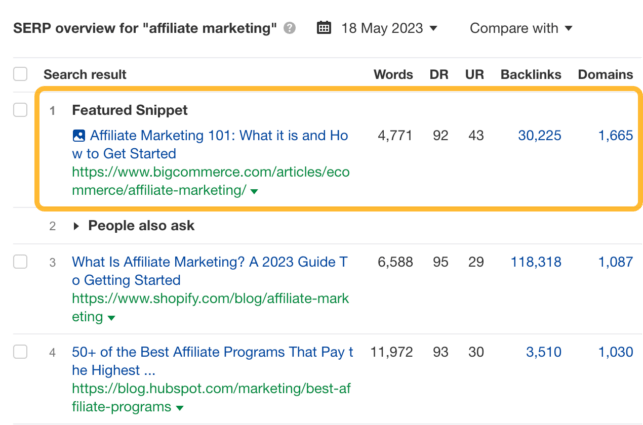Click the help question mark icon

click(290, 28)
